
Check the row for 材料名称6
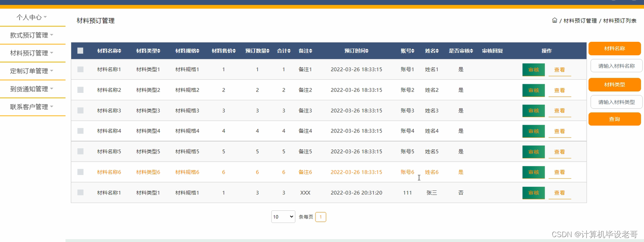80,172
